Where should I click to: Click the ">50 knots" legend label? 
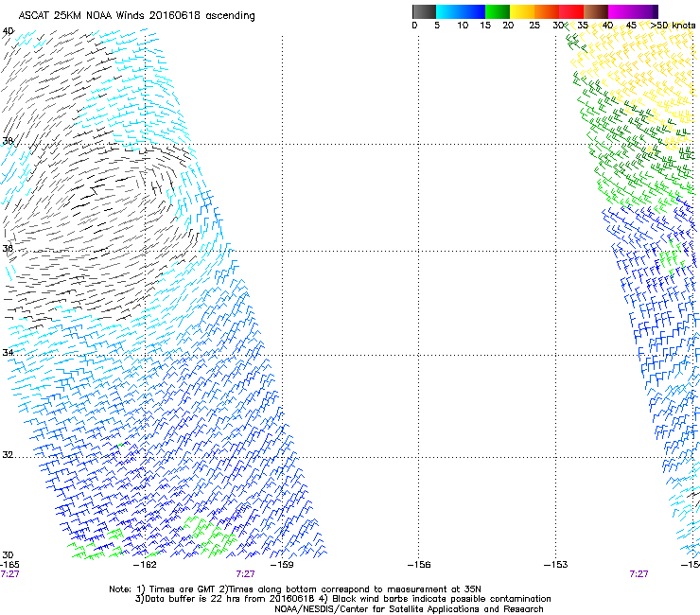(673, 26)
